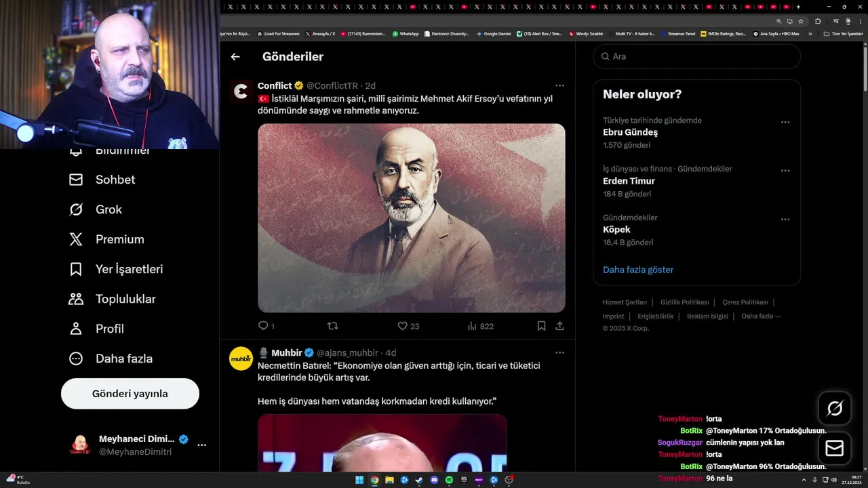Open the Grok icon in sidebar
The image size is (868, 488).
76,209
